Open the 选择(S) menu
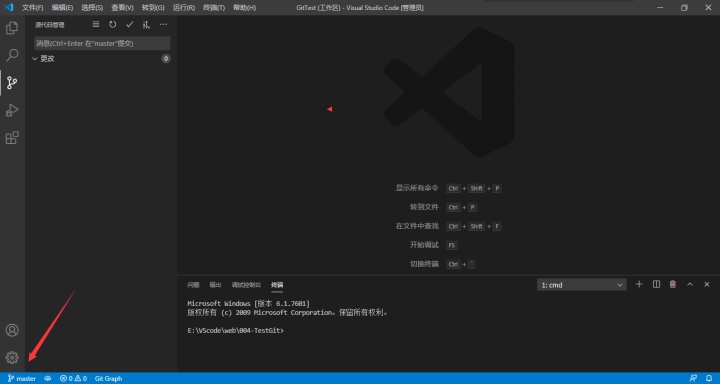The image size is (720, 384). point(92,8)
